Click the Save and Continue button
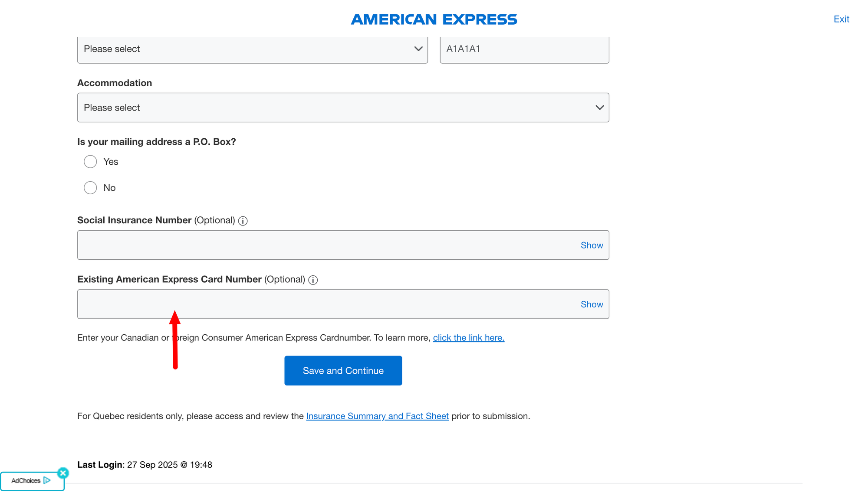The width and height of the screenshot is (868, 496). [343, 371]
